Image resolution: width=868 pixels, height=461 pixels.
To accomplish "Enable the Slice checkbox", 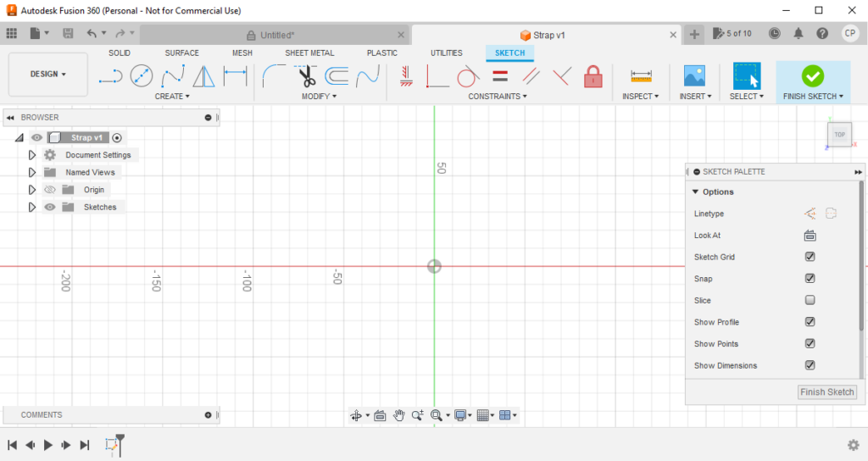I will (810, 300).
